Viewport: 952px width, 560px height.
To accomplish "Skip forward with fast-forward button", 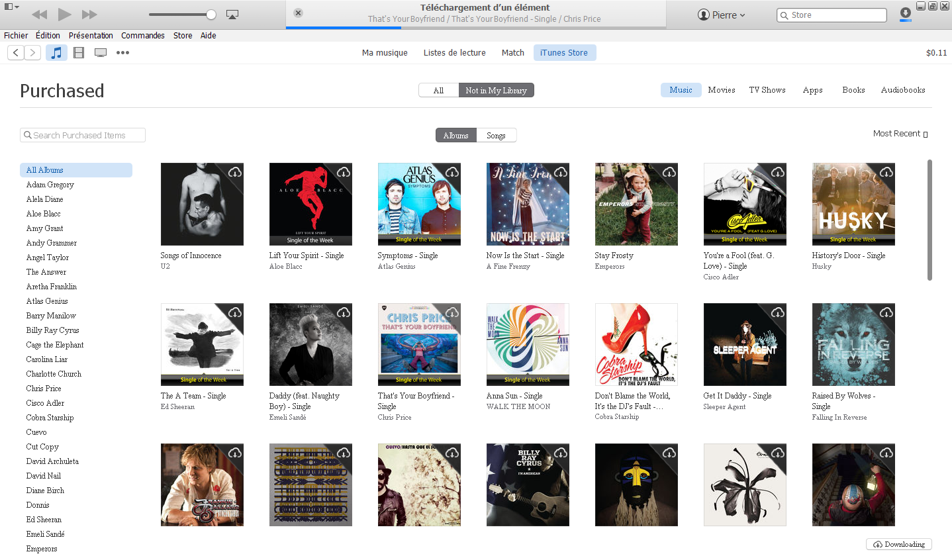I will [x=89, y=15].
